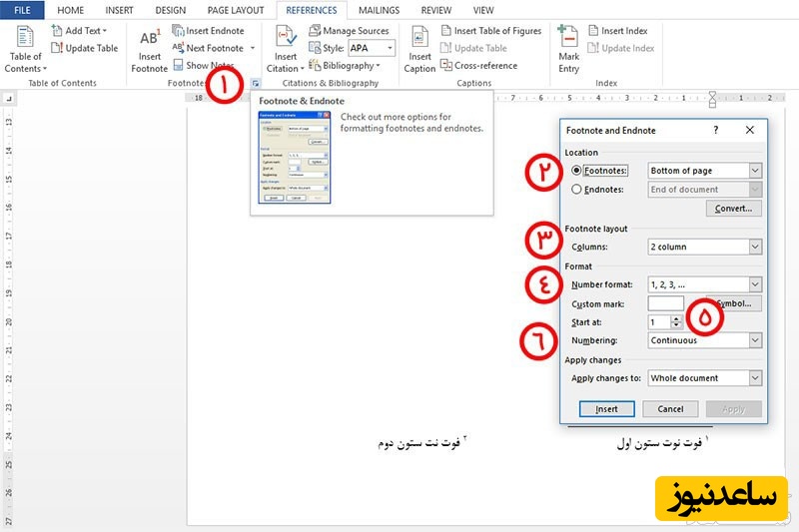
Task: Expand the Next Footnote dropdown arrow
Action: click(x=253, y=48)
